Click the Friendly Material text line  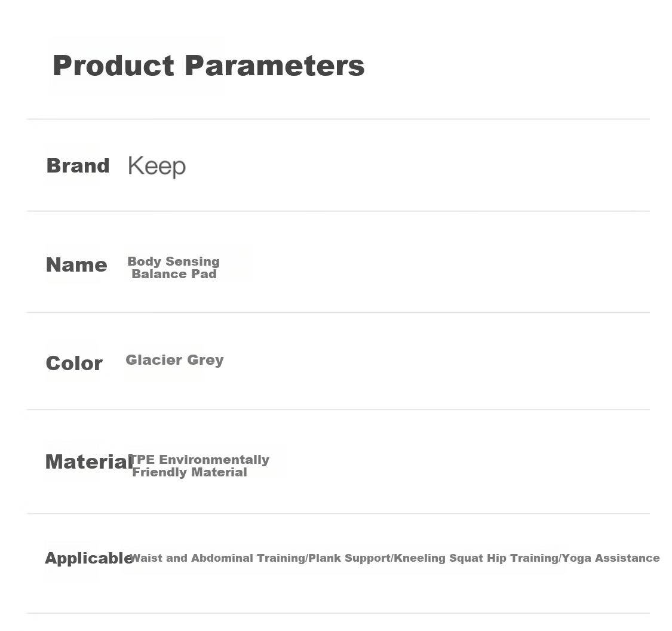(189, 472)
